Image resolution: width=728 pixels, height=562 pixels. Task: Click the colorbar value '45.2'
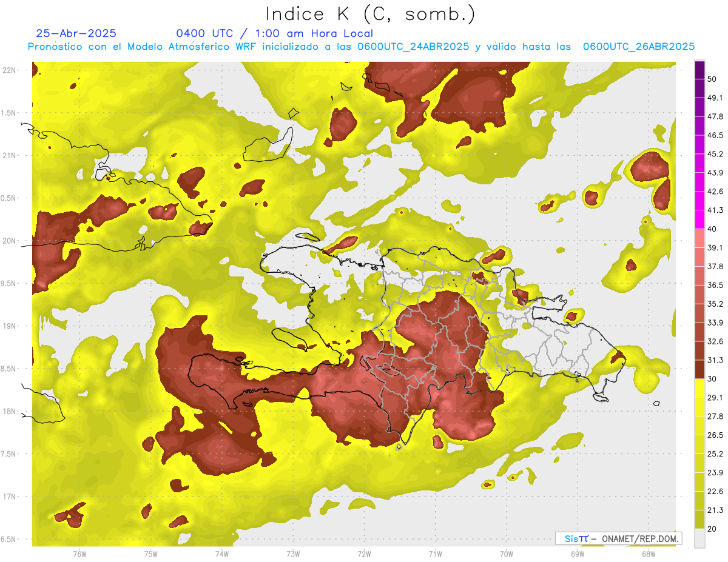pyautogui.click(x=715, y=154)
